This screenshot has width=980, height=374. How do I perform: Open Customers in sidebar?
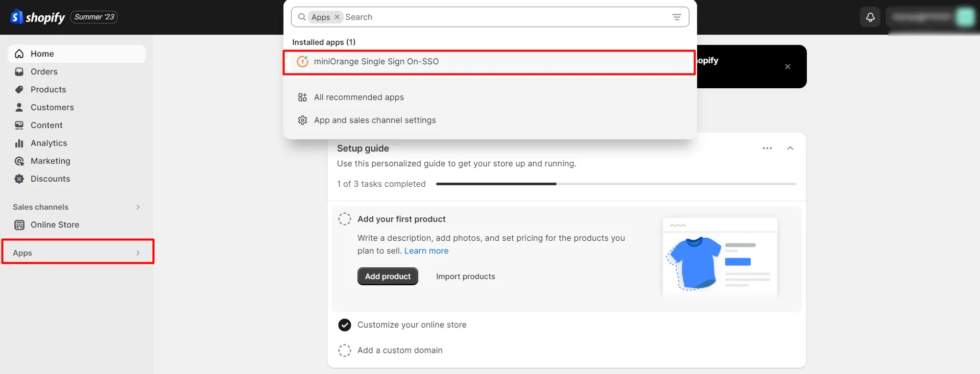click(77, 107)
